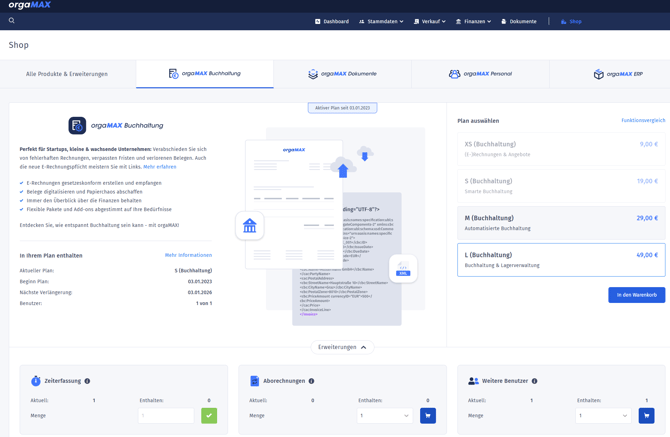
Task: Add Aborechnungen to cart
Action: (428, 416)
